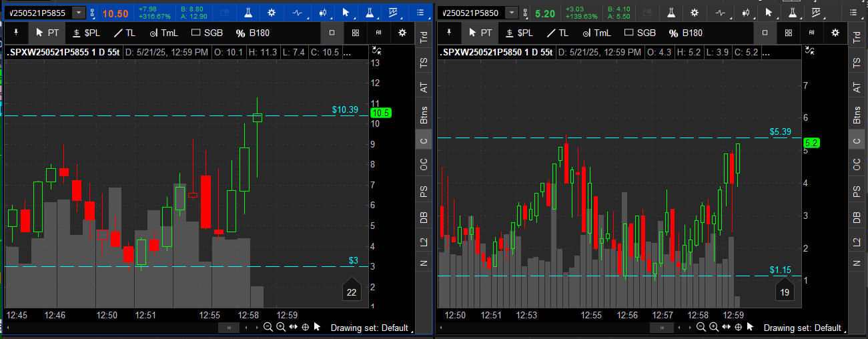Select the SGB rectangle tool in right chart
868x339 pixels.
[x=640, y=33]
